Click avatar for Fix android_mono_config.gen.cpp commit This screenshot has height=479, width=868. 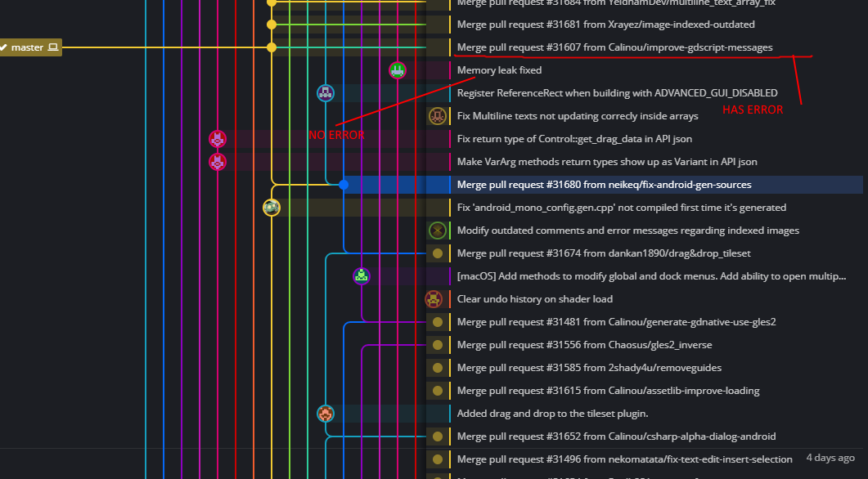272,208
